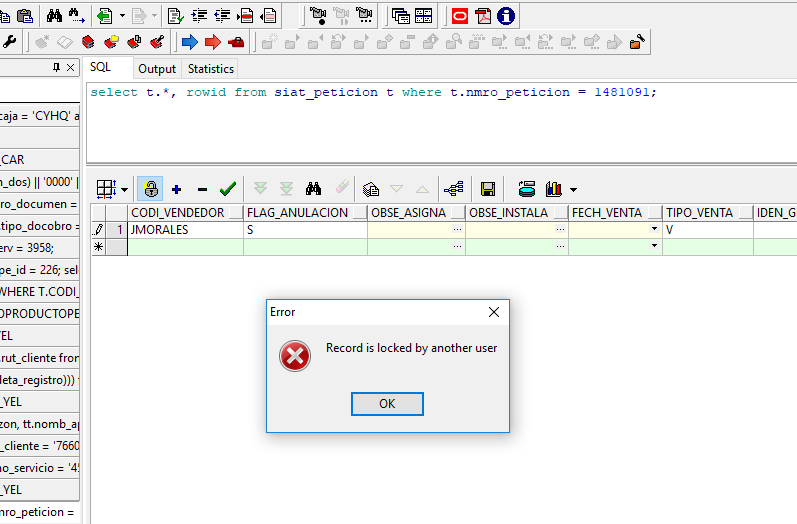Click the red PDF manual icon

(x=483, y=15)
